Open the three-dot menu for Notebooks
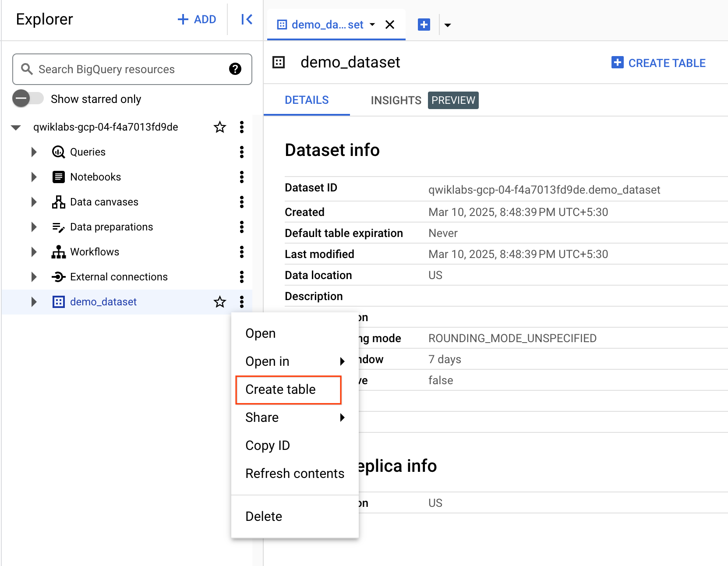 point(241,177)
